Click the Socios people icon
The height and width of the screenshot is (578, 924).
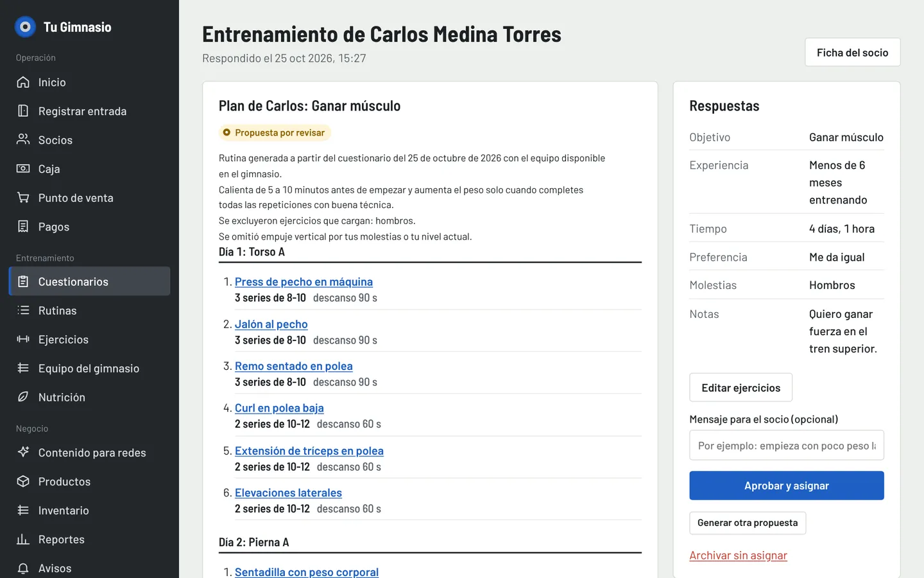pyautogui.click(x=23, y=140)
